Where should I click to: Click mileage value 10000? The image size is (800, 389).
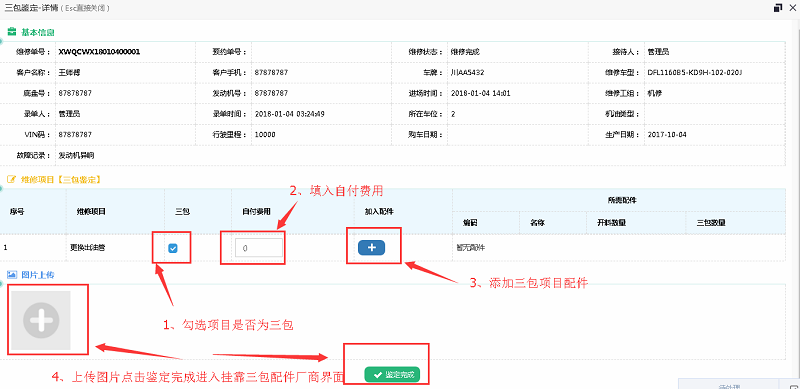(265, 135)
